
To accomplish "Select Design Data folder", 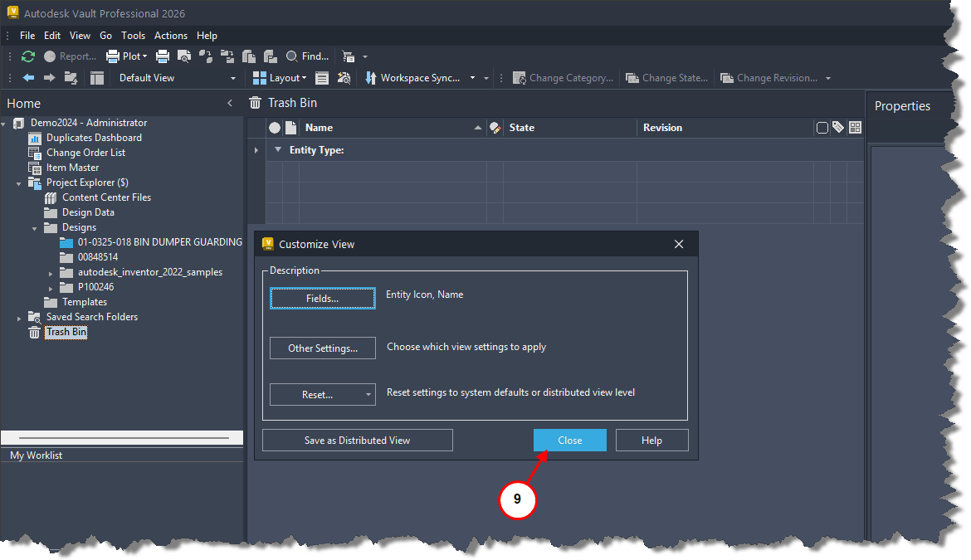I will point(88,212).
